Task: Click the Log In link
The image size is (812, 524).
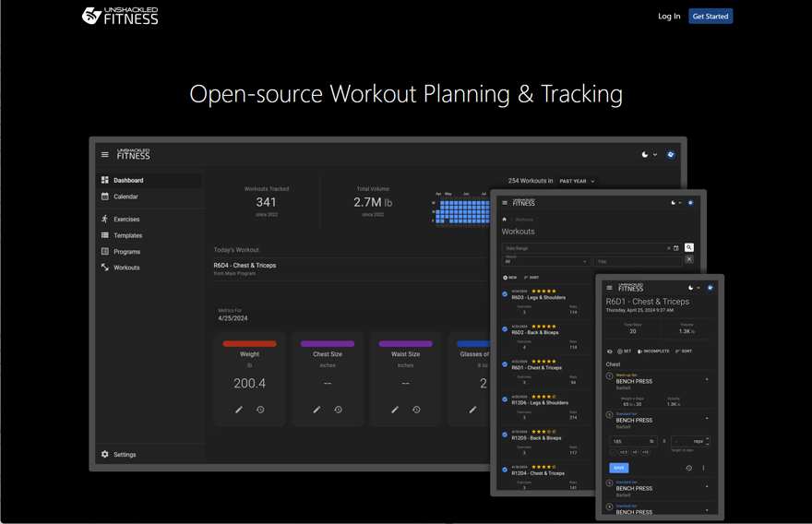Action: tap(669, 16)
